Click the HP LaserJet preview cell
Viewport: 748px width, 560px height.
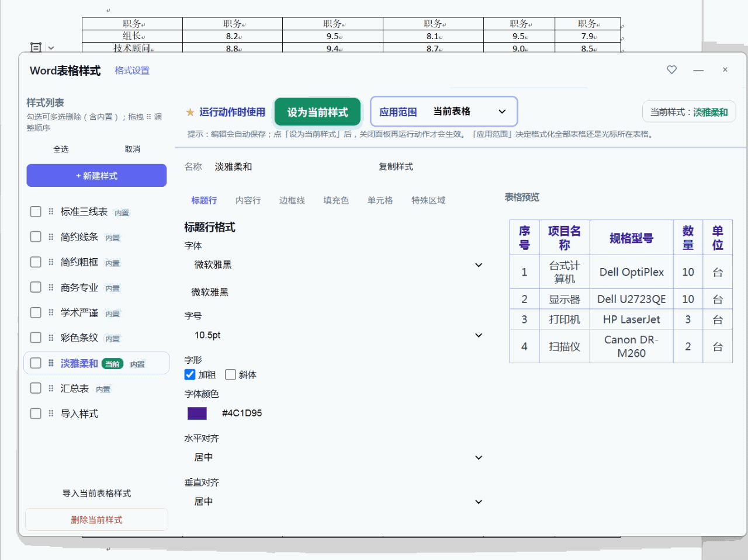click(x=631, y=319)
